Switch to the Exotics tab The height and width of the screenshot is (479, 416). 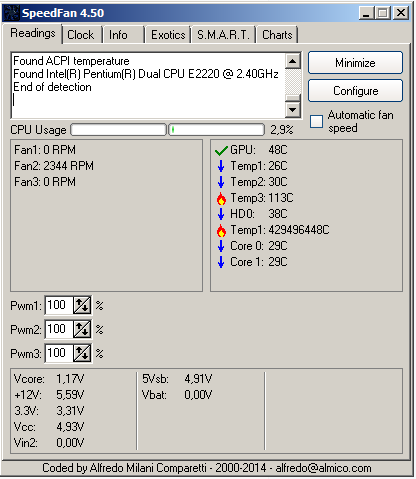click(x=168, y=35)
